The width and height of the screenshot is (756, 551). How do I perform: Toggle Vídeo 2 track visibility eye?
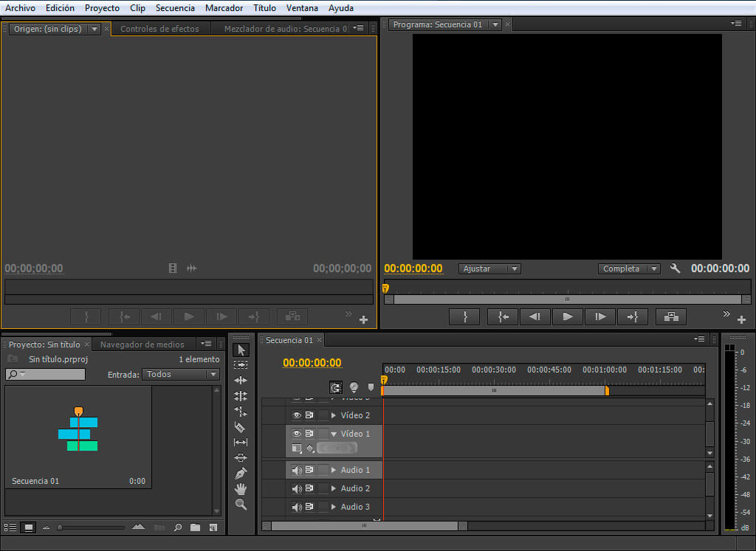297,415
